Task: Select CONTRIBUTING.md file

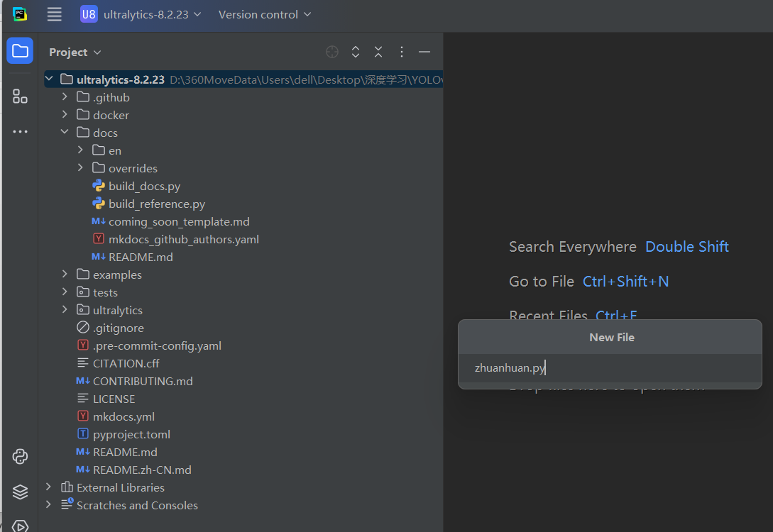Action: pyautogui.click(x=143, y=382)
